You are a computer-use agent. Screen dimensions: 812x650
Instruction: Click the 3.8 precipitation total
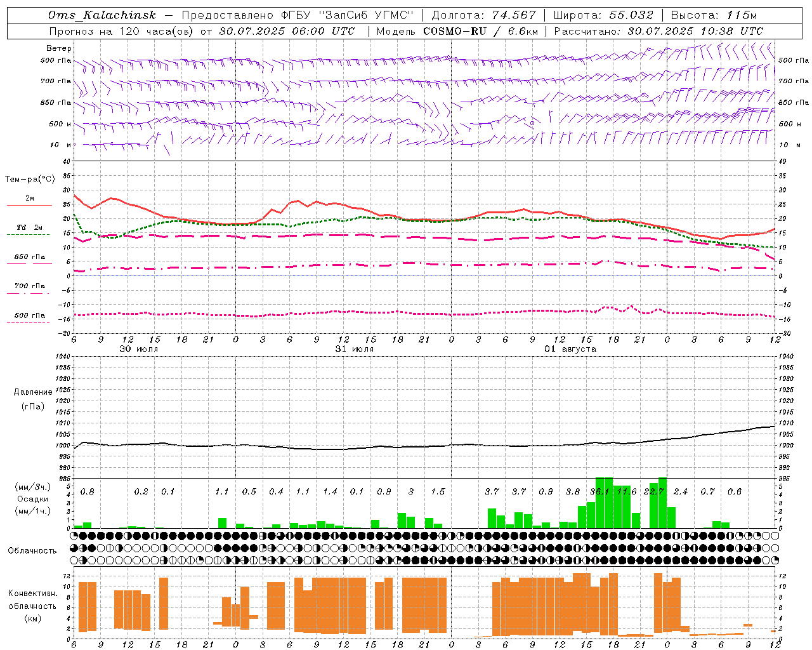click(x=573, y=491)
